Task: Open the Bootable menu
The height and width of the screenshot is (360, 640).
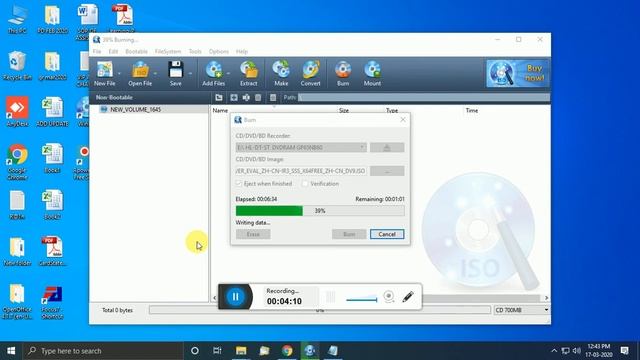Action: click(x=136, y=51)
